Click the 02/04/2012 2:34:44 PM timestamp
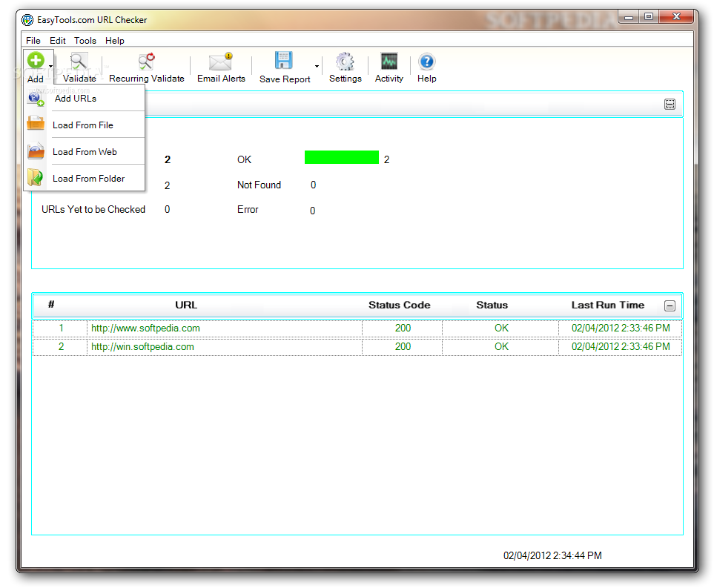 point(552,555)
